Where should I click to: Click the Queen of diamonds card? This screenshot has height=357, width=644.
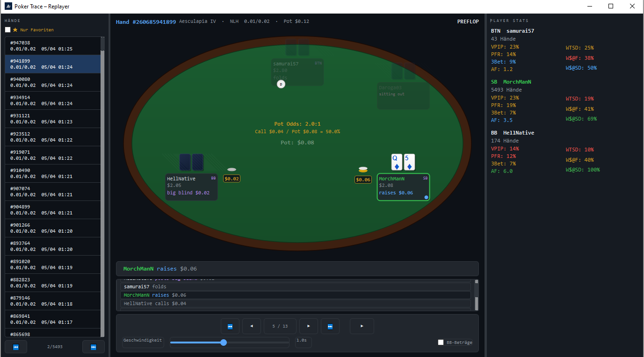tap(397, 162)
